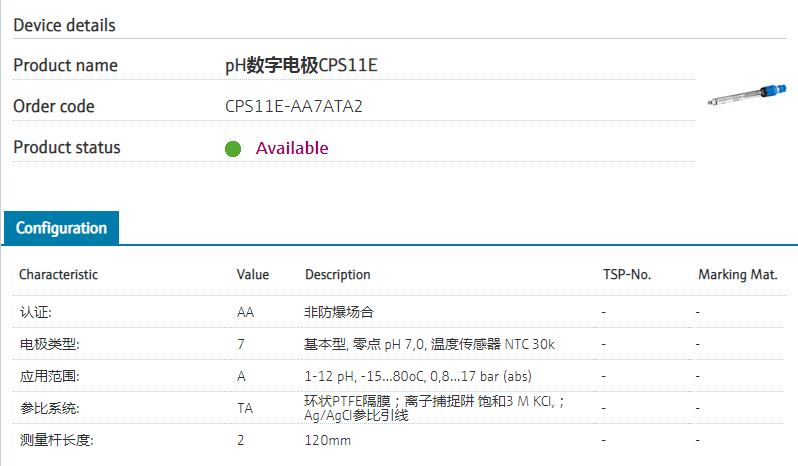
Task: Click the TA value for 参比系统
Action: coord(245,408)
